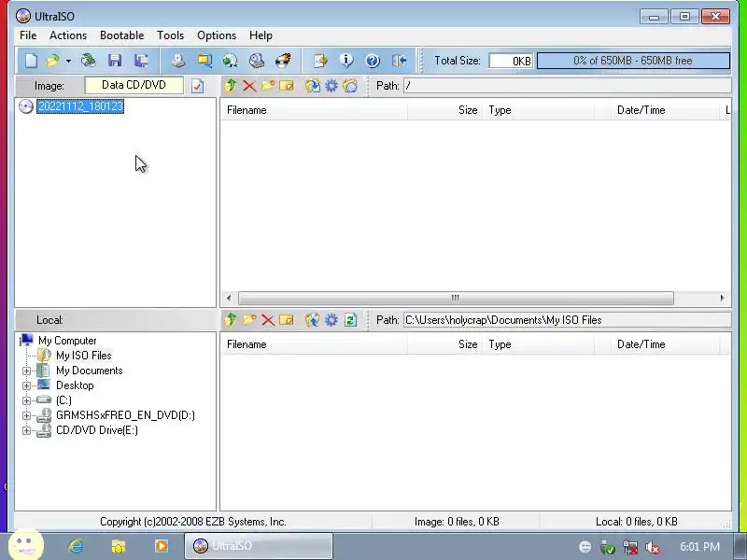
Task: Click the image properties checkmark page icon
Action: (x=197, y=86)
